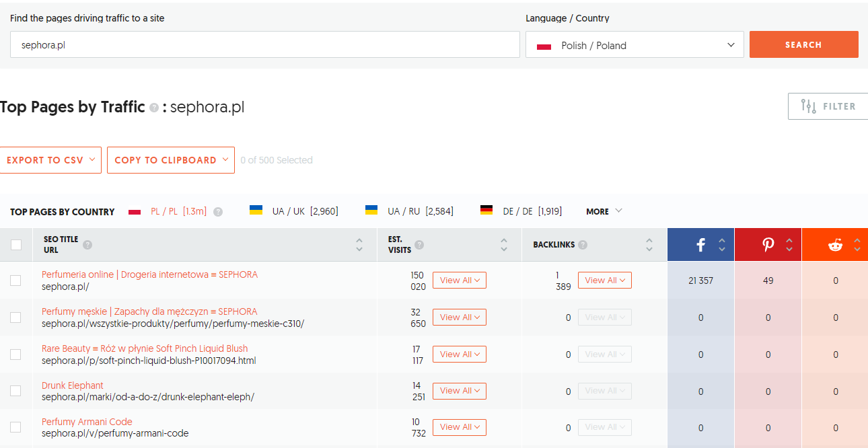Click help icon next to Backlinks header
This screenshot has width=868, height=448.
pyautogui.click(x=583, y=245)
